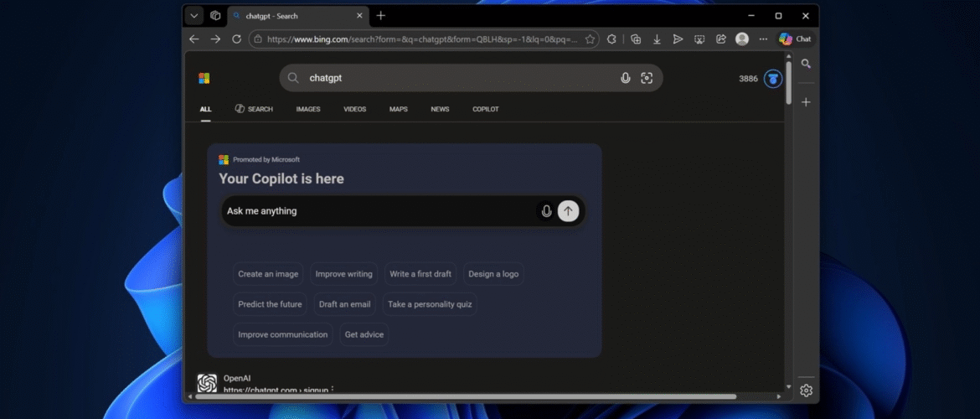980x419 pixels.
Task: Click the Send/Drop toolbar icon
Action: [678, 39]
